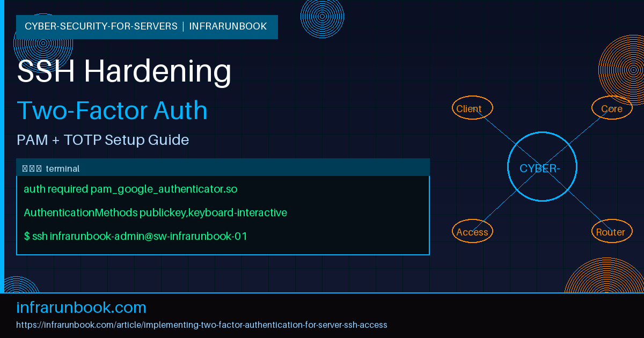The height and width of the screenshot is (338, 644).
Task: Click the Router node in diagram
Action: (x=612, y=231)
